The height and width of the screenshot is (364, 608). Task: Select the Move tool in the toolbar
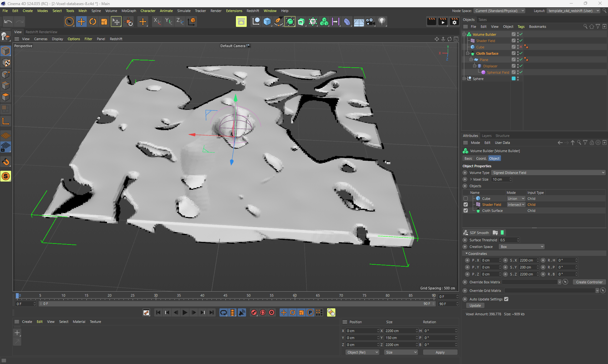81,22
